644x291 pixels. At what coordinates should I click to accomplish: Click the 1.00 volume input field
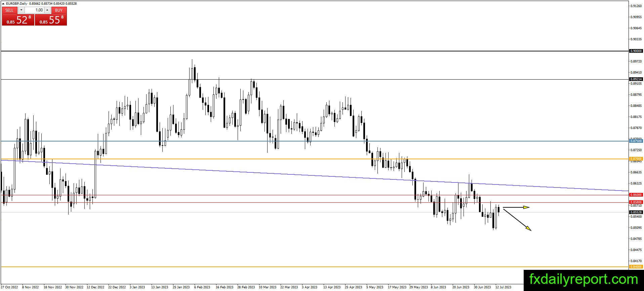34,10
